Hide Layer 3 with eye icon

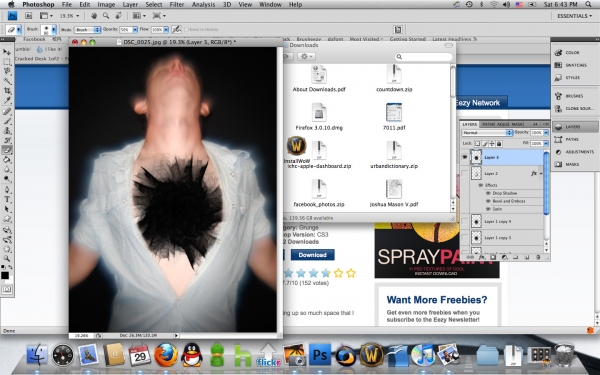click(465, 157)
